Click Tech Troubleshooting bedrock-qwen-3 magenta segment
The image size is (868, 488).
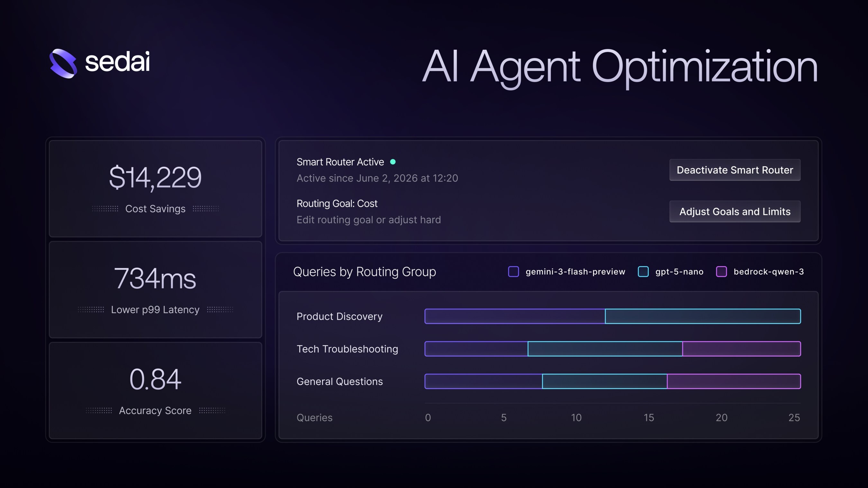coord(742,349)
